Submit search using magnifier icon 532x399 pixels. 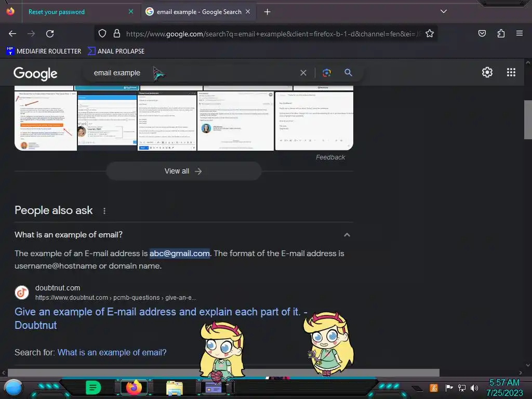[x=348, y=73]
